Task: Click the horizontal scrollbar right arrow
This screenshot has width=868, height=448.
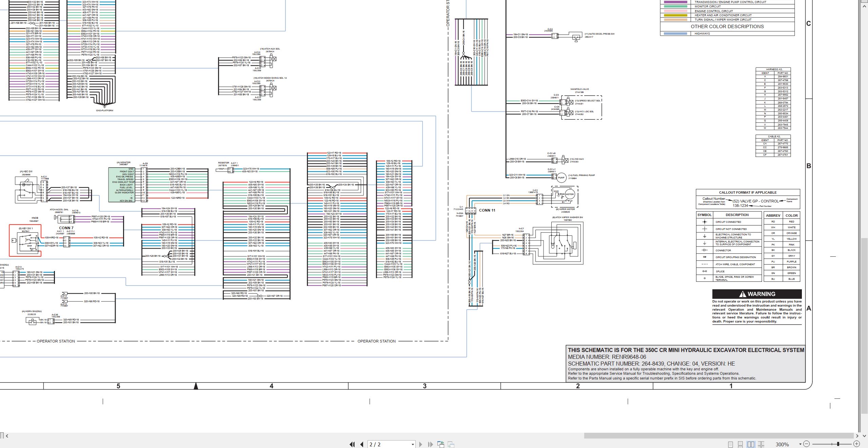Action: 857,436
